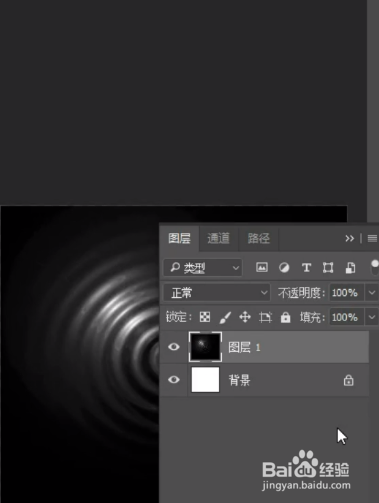Filter layers by text layer icon
Screen dimensions: 379x503
click(x=306, y=268)
